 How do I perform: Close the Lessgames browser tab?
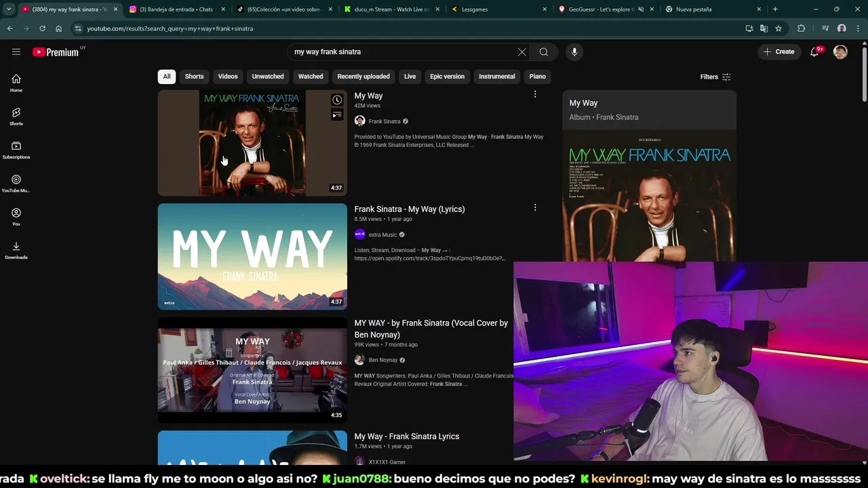pyautogui.click(x=545, y=9)
